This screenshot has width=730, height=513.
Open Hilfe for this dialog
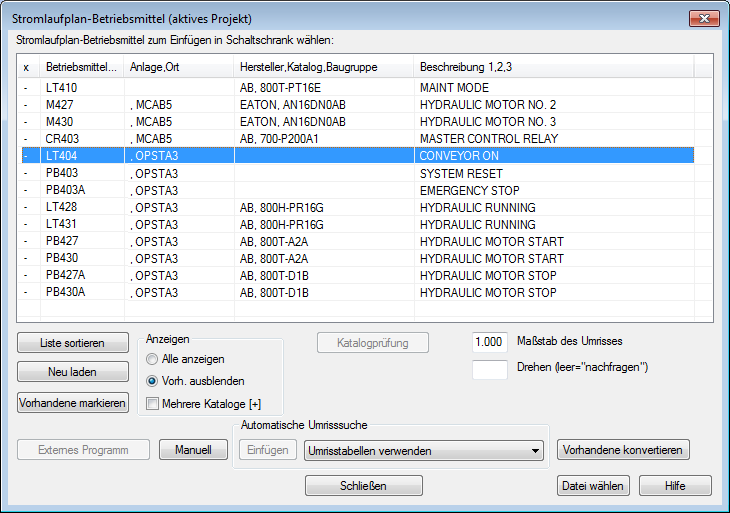675,486
